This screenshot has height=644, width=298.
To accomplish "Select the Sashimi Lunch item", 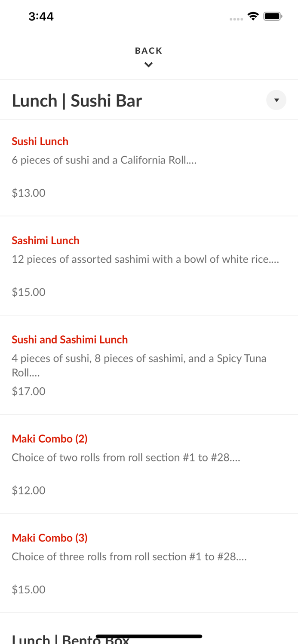I will tap(45, 240).
